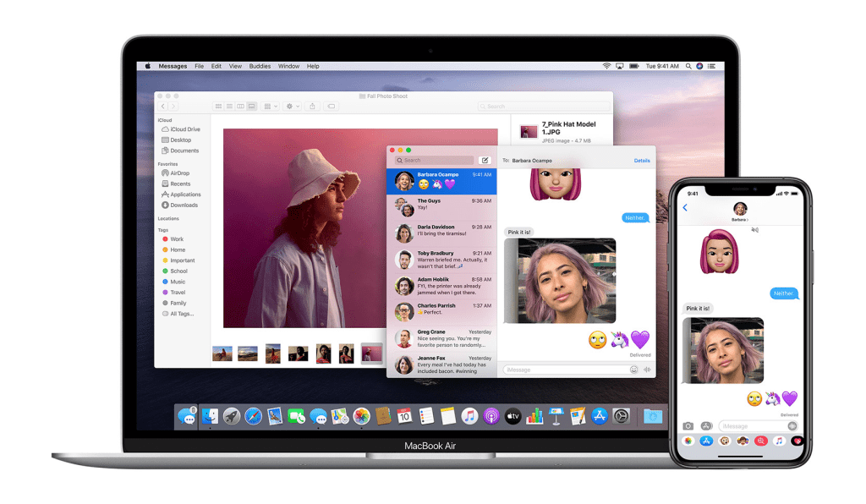Screen dimensions: 866x504
Task: Launch the Music app from the Dock
Action: 470,416
